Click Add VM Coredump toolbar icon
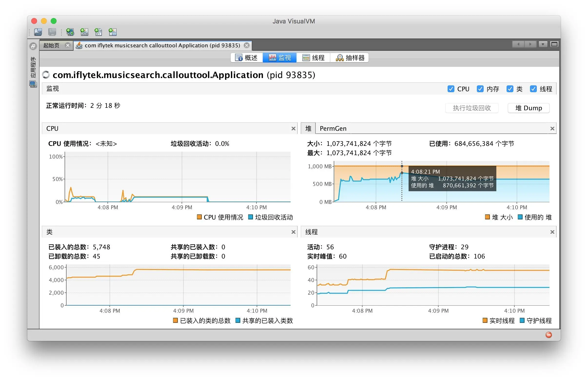Screen dimensions: 588x380 point(98,32)
